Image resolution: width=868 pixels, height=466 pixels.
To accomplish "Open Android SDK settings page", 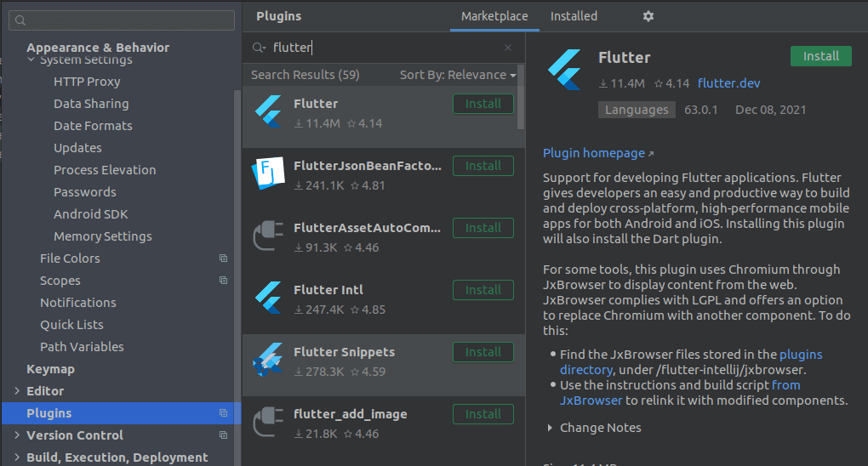I will pos(90,214).
